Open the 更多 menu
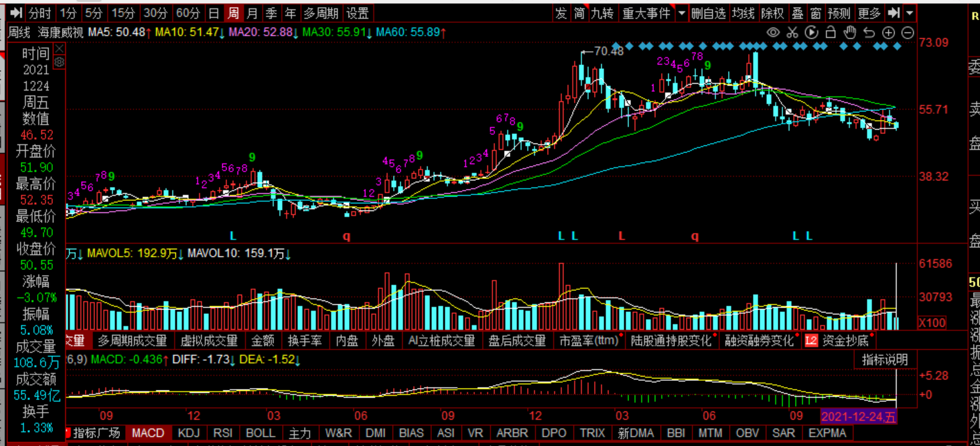The image size is (980, 446). (869, 13)
